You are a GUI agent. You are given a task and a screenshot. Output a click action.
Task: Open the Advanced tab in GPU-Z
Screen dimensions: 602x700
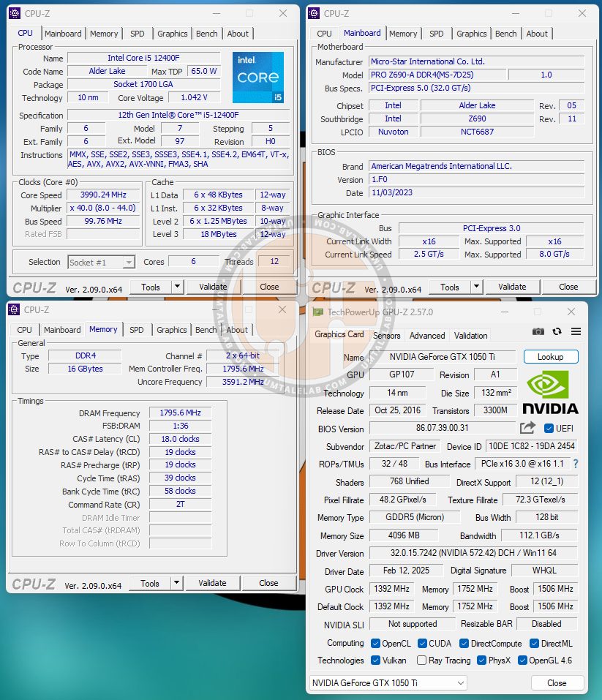pyautogui.click(x=427, y=335)
